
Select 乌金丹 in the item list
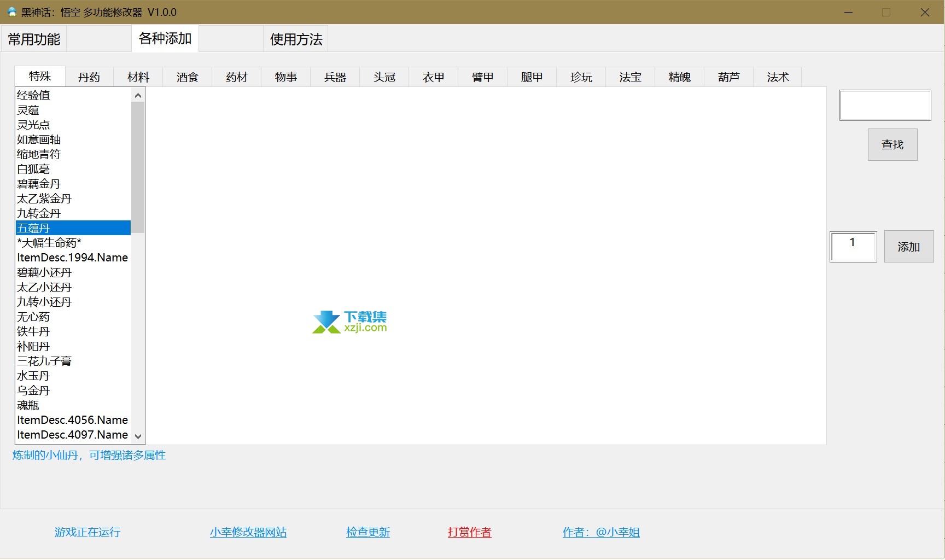[73, 390]
